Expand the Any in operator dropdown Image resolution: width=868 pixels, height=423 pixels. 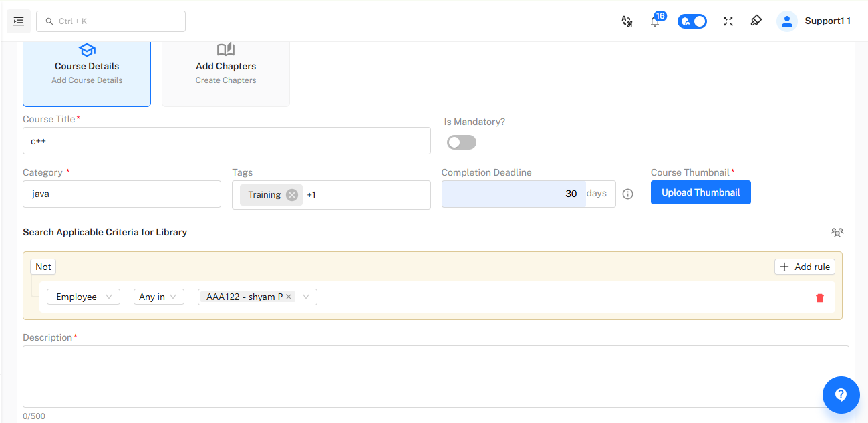click(158, 297)
